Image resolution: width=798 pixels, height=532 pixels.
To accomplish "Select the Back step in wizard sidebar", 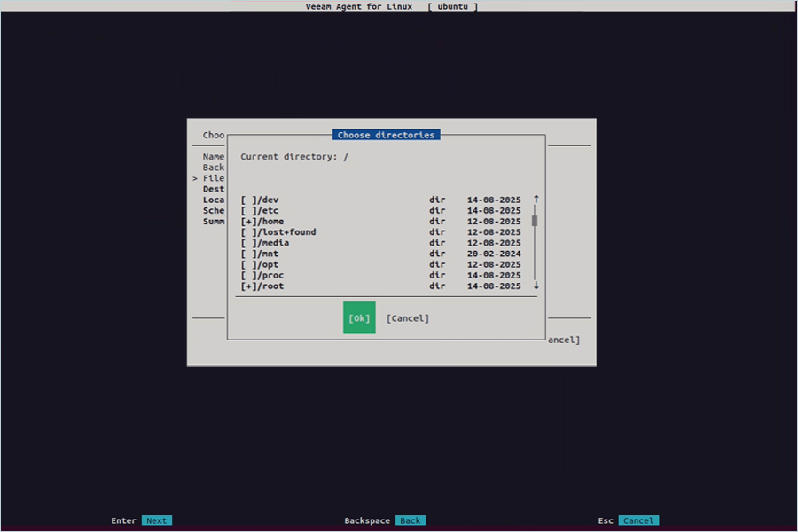I will click(x=213, y=167).
